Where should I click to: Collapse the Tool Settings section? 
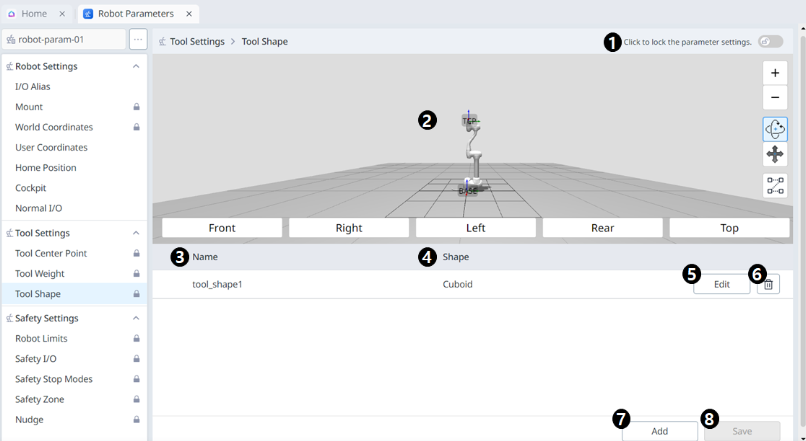[136, 233]
